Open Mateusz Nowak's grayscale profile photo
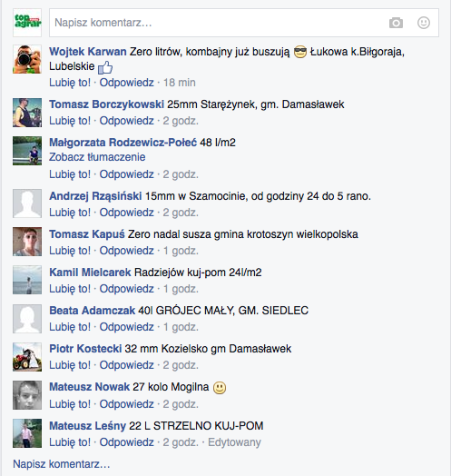 click(x=27, y=395)
